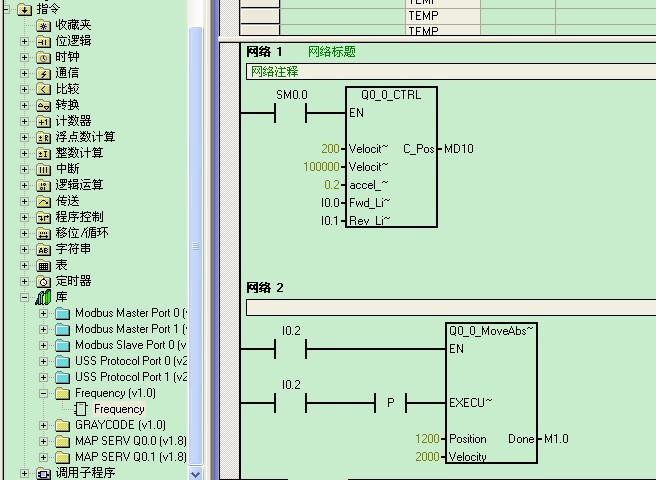This screenshot has height=480, width=656.
Task: Select the 库 library icon in tree
Action: tap(43, 297)
